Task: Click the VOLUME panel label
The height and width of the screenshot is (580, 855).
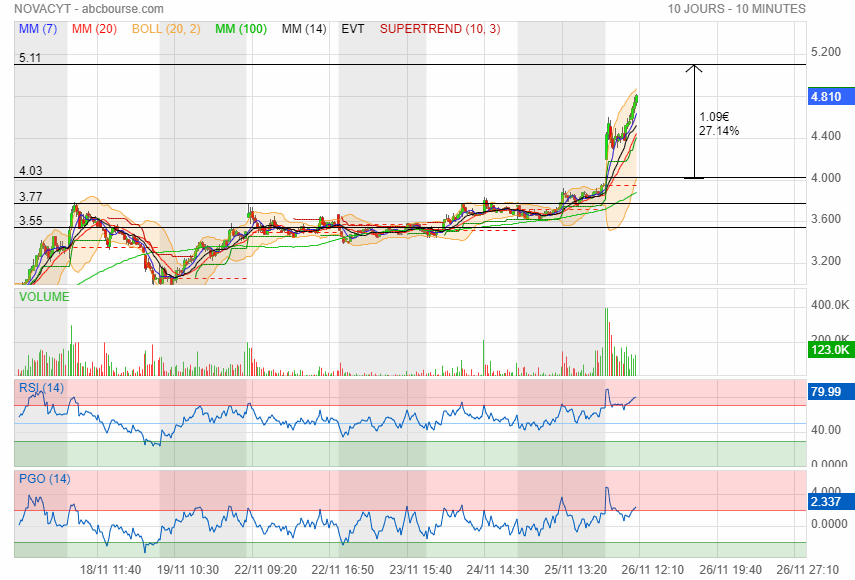Action: (44, 297)
